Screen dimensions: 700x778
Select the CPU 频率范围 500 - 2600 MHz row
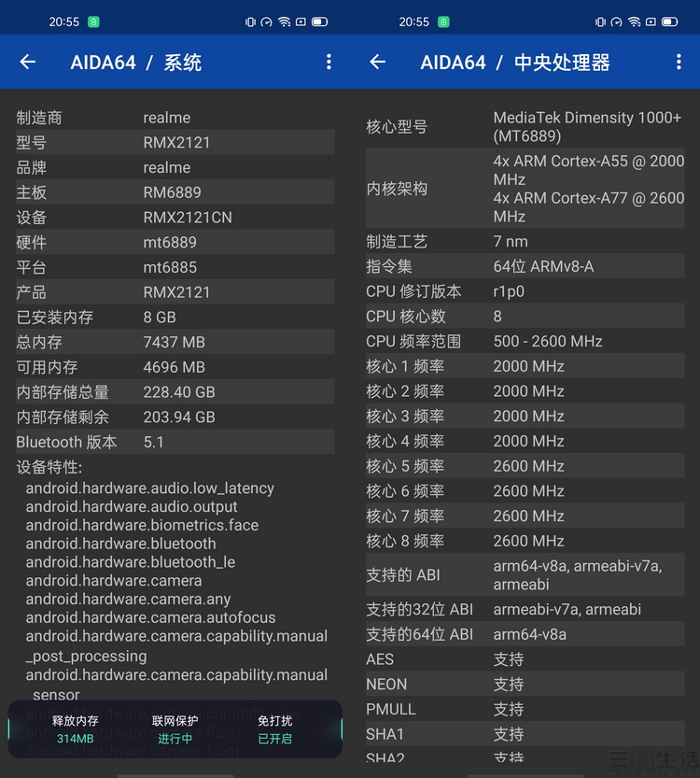pos(525,342)
